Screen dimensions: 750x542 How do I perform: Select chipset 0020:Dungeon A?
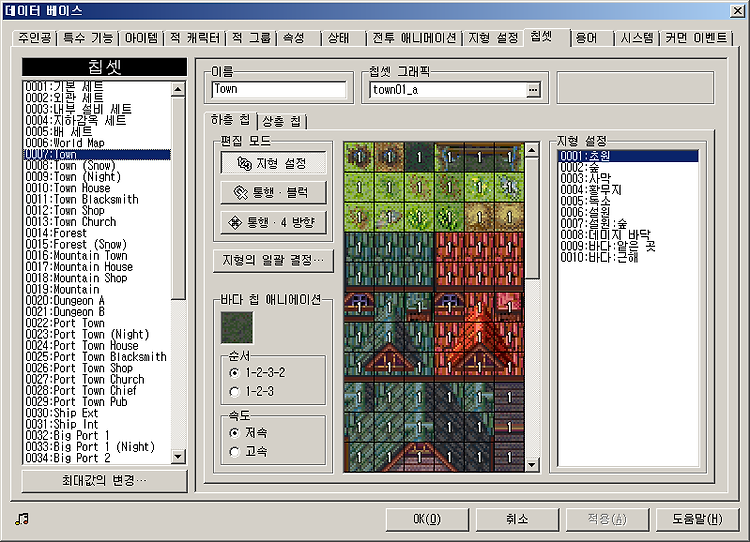(97, 301)
